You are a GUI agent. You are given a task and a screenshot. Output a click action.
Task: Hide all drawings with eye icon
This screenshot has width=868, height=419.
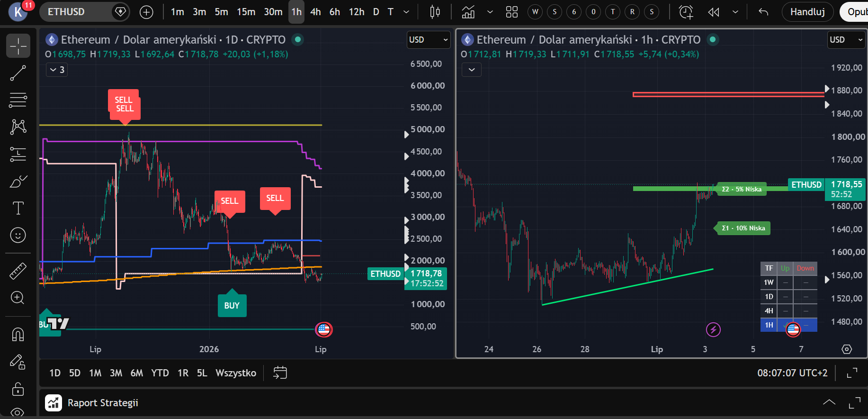[18, 412]
